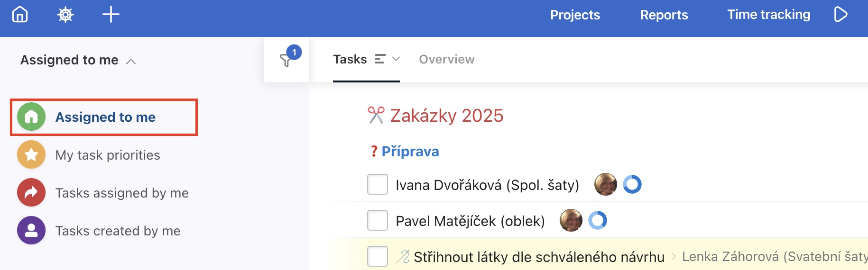Click the green Assigned to me icon
The width and height of the screenshot is (868, 270).
(31, 117)
